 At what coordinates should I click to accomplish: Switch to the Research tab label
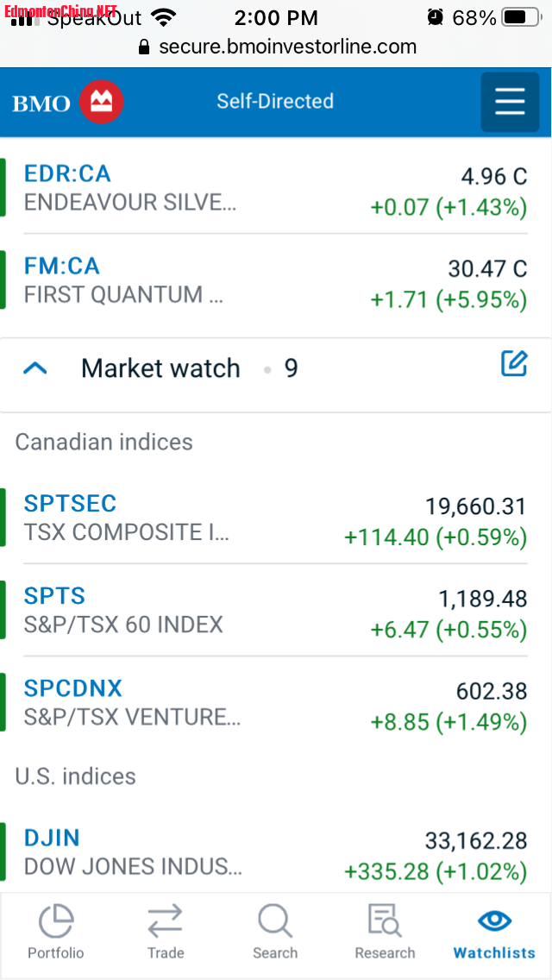pos(385,953)
